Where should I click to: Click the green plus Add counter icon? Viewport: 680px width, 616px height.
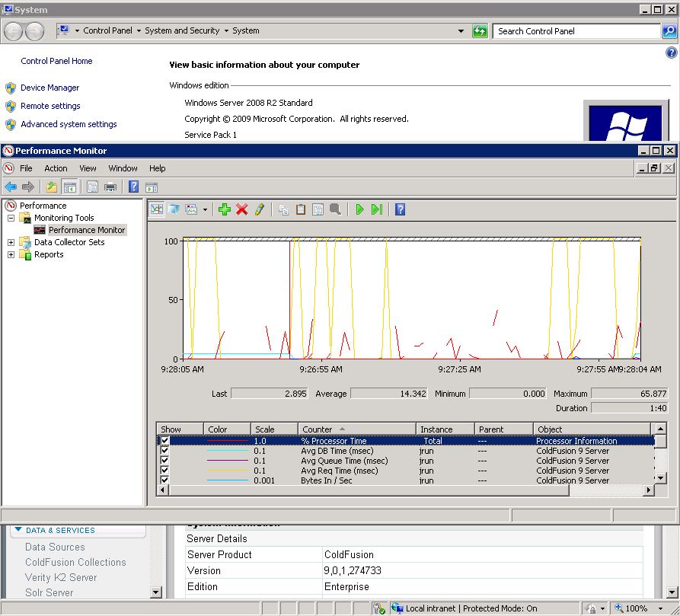point(224,209)
